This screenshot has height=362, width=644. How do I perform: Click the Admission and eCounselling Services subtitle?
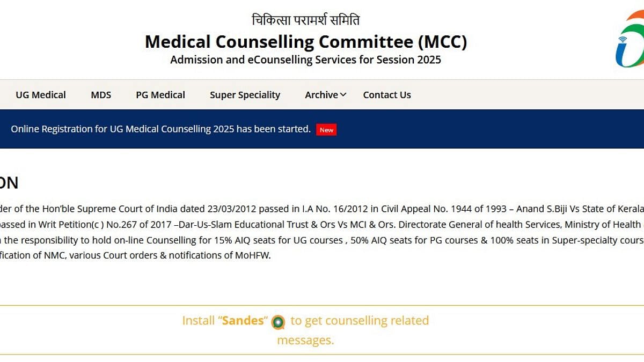[x=306, y=60]
